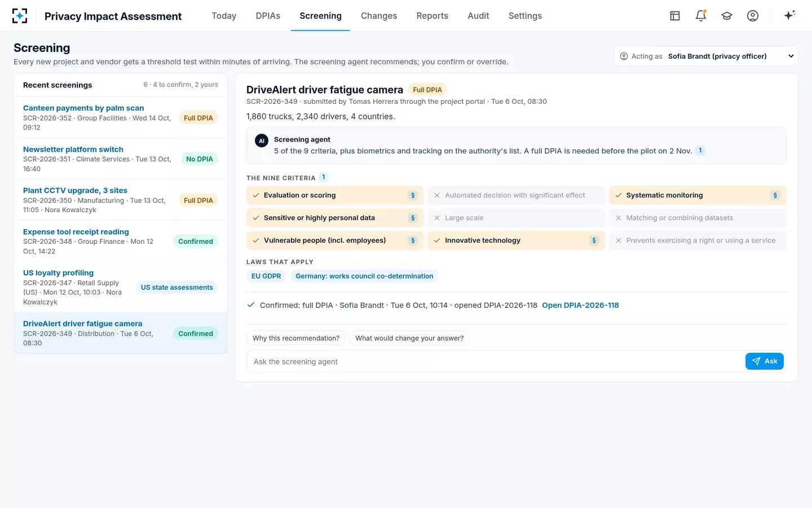Click the AI avatar of Screening agent
Image resolution: width=812 pixels, height=508 pixels.
click(x=262, y=141)
